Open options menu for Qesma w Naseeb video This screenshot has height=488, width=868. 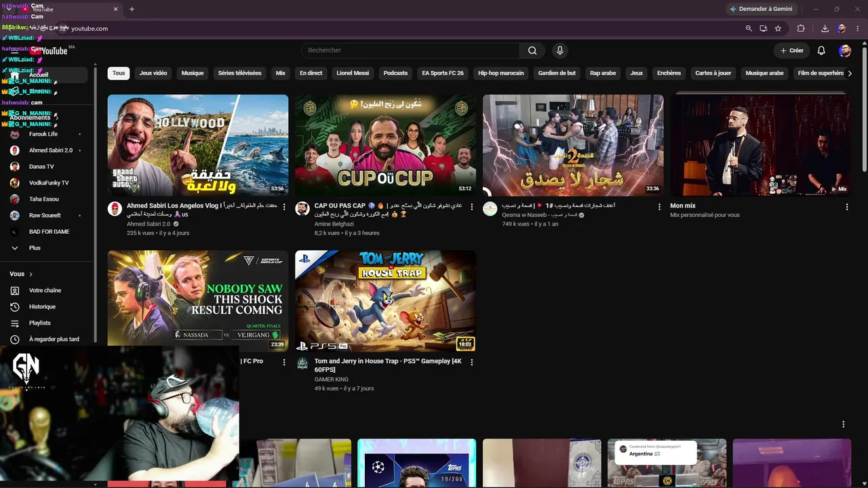click(659, 207)
